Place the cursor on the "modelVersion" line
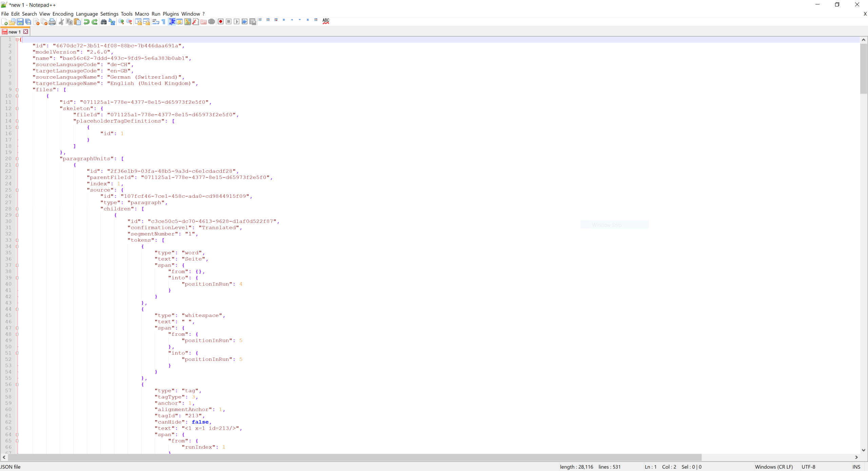The width and height of the screenshot is (868, 471). pyautogui.click(x=73, y=52)
